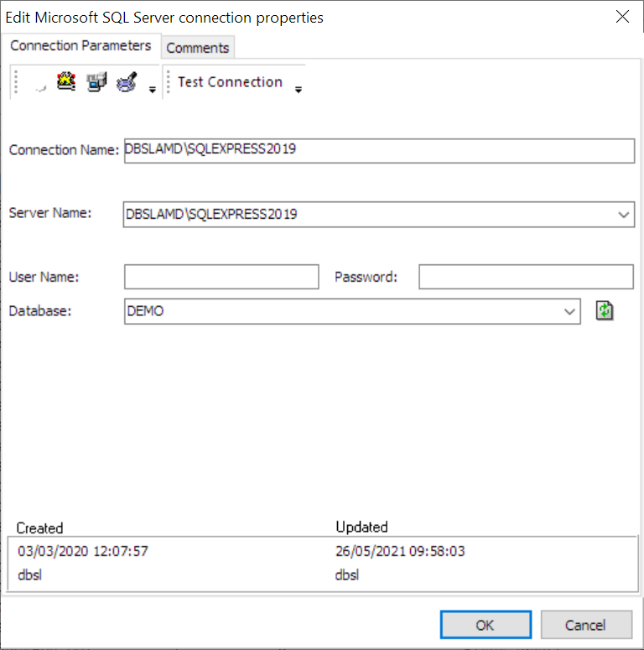Click the dbsl user under Updated
The height and width of the screenshot is (650, 644).
tap(347, 575)
